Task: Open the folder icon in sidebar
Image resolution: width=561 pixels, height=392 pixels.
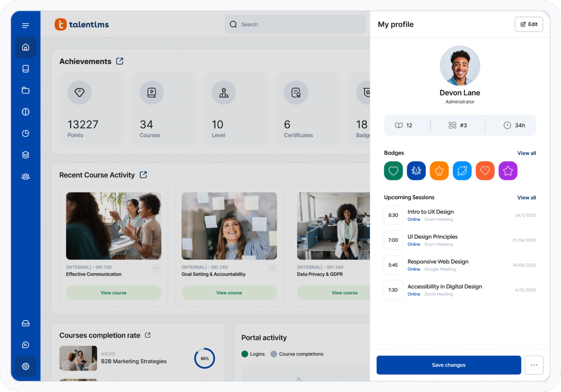Action: click(x=26, y=90)
